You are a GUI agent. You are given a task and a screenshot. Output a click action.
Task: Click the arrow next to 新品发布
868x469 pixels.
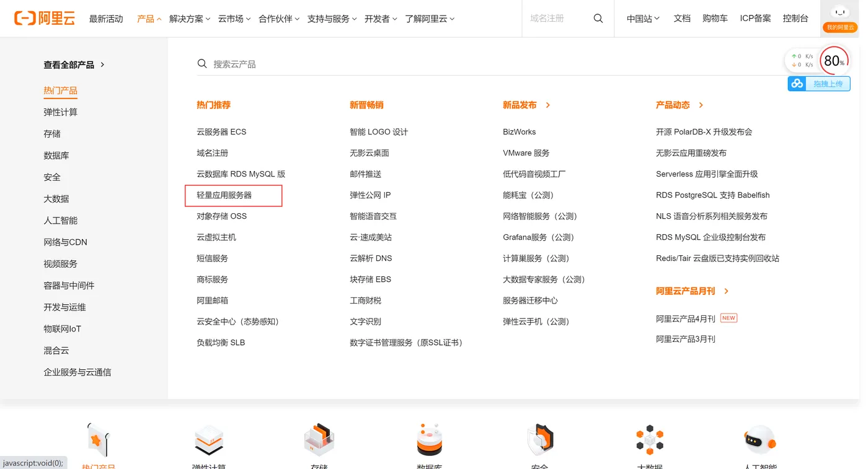548,105
